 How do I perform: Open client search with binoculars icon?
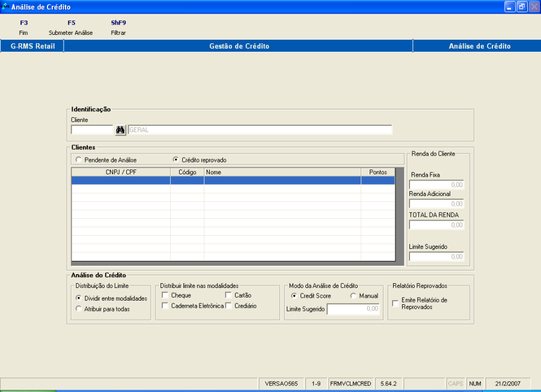[x=120, y=130]
